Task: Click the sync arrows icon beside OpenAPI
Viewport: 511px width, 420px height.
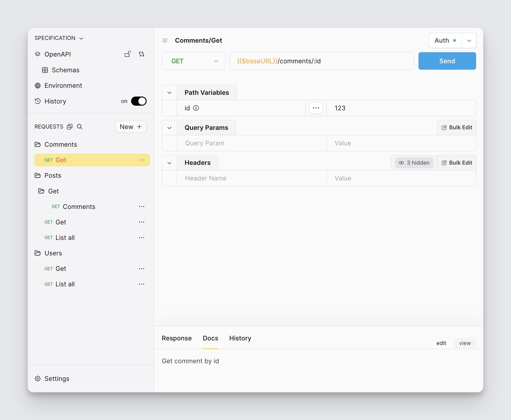Action: (142, 54)
